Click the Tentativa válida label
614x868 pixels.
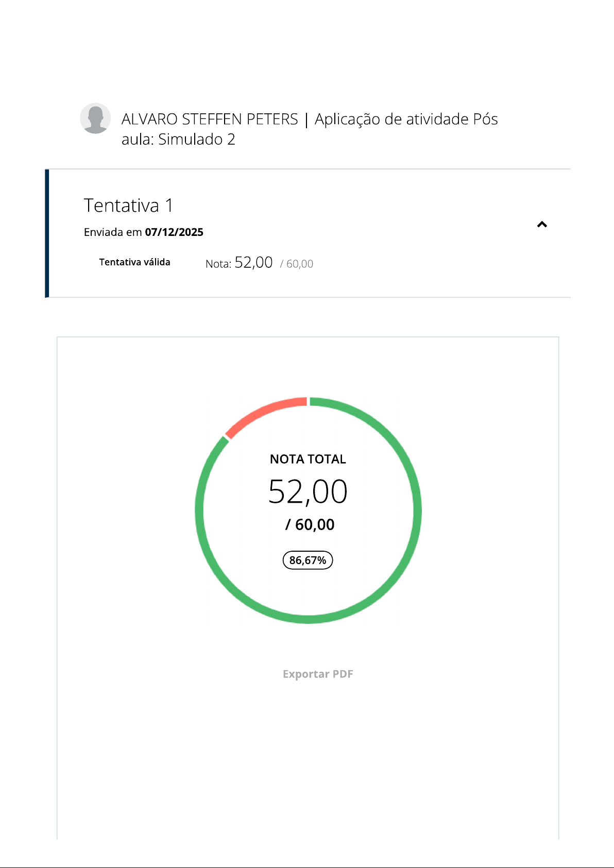(x=134, y=262)
